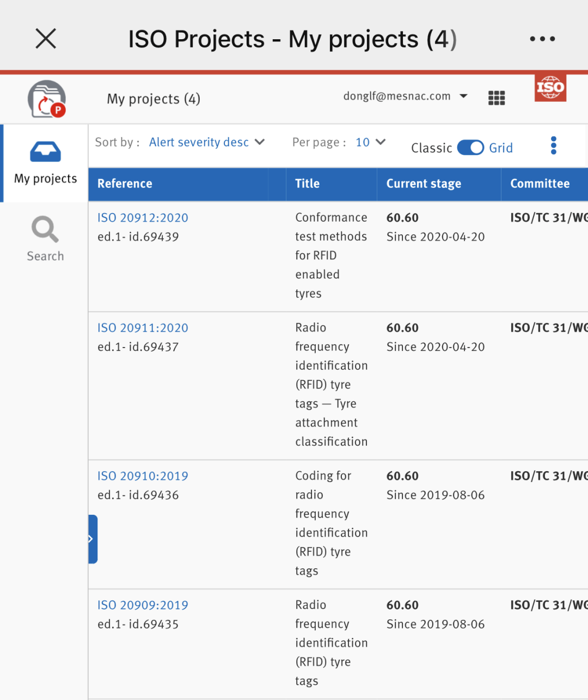Image resolution: width=588 pixels, height=700 pixels.
Task: Open the ISO 20910:2019 project link
Action: (x=143, y=476)
